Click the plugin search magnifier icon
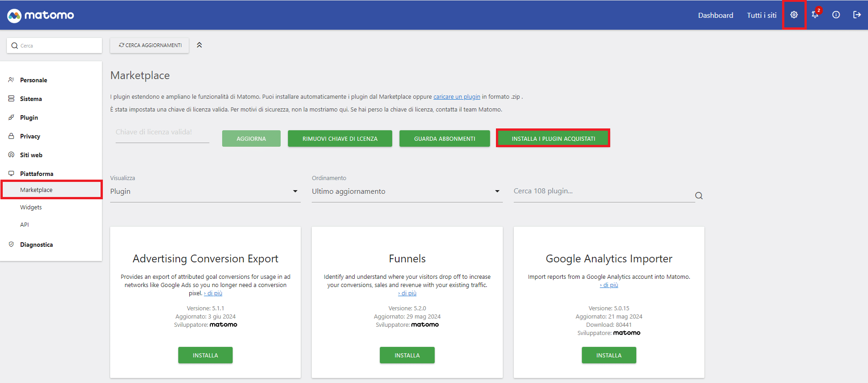 [x=699, y=196]
